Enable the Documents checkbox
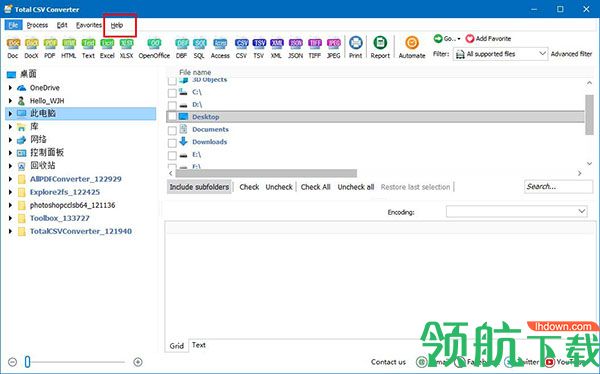This screenshot has width=600, height=374. tap(172, 130)
